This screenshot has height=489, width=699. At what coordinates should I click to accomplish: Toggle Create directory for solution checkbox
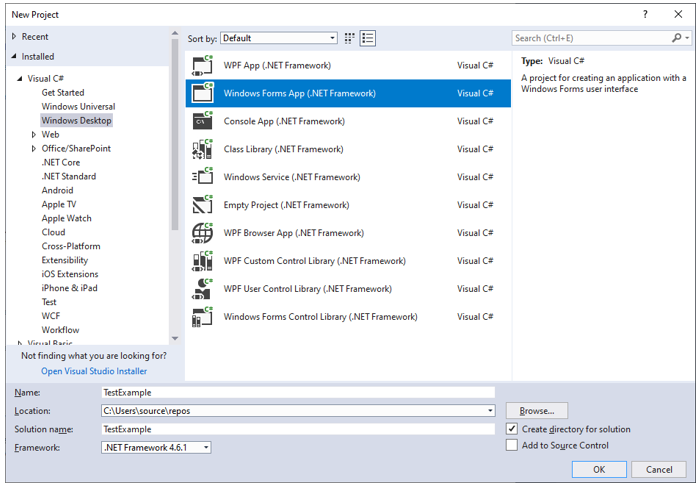coord(512,429)
